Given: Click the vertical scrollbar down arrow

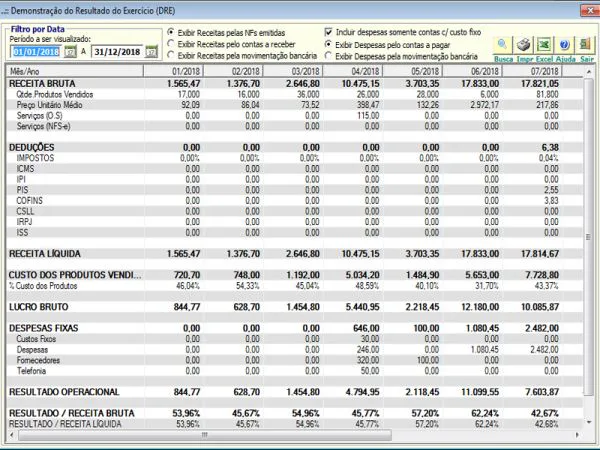Looking at the screenshot, I should tap(589, 422).
